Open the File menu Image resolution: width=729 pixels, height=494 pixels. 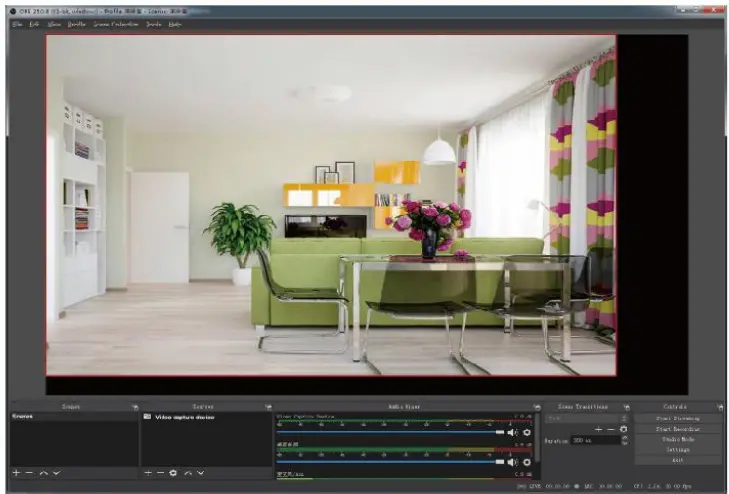point(18,24)
